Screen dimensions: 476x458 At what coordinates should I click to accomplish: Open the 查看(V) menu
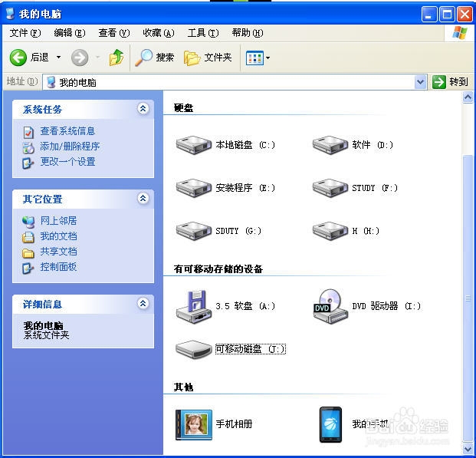(x=114, y=32)
